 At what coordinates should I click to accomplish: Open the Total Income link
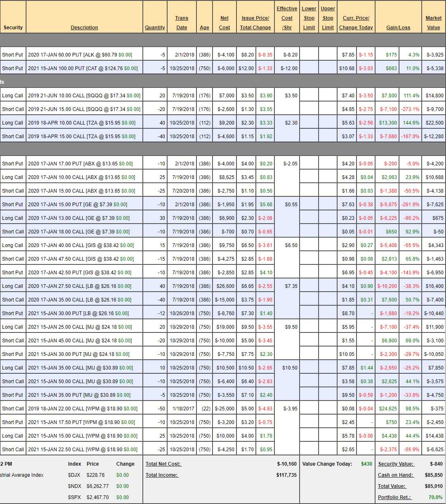[x=162, y=475]
